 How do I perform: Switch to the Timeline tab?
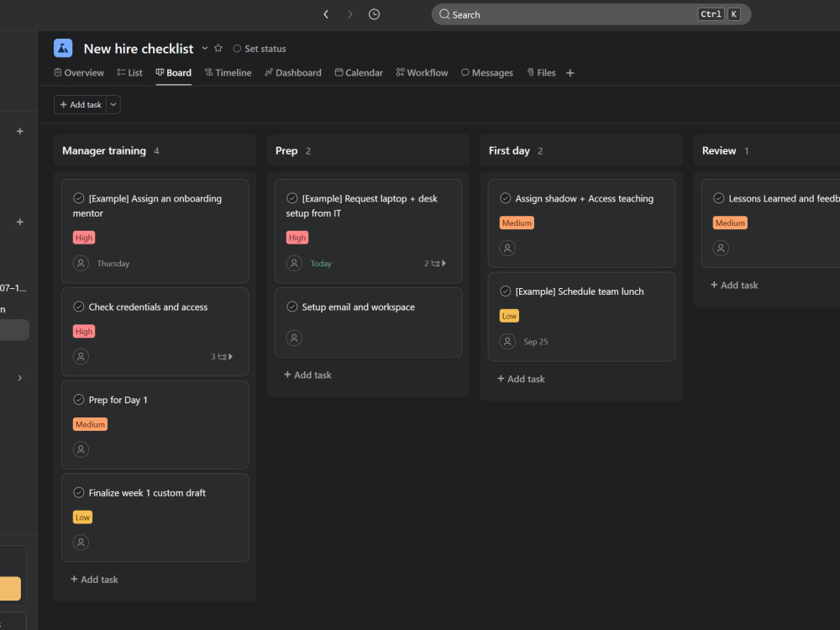click(228, 73)
